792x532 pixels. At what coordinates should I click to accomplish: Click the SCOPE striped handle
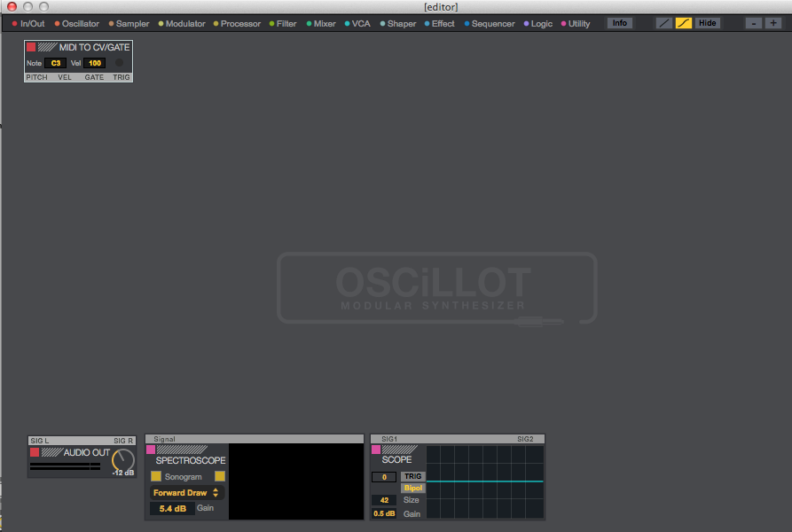pos(399,450)
